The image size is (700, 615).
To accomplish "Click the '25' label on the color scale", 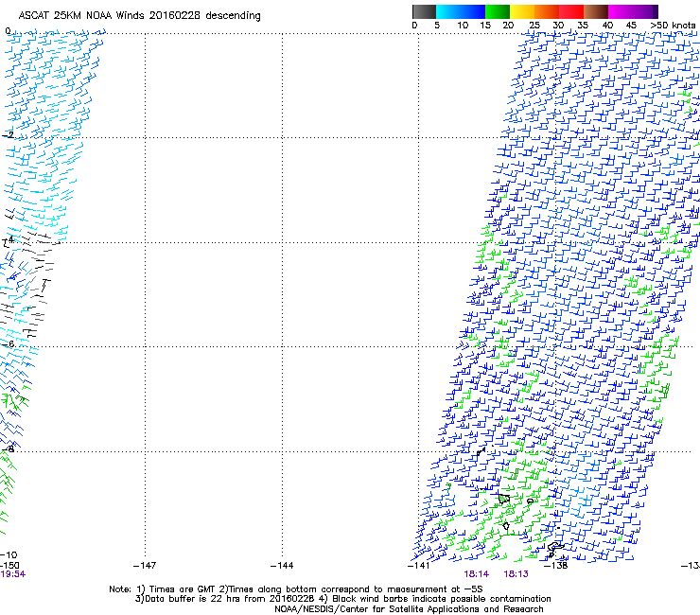I will (534, 26).
